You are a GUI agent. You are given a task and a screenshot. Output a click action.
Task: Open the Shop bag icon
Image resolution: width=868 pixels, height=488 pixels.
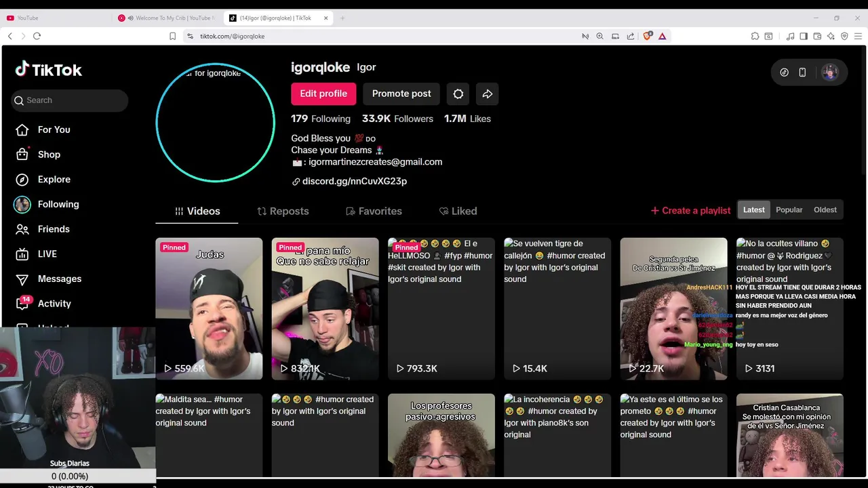[x=22, y=155]
